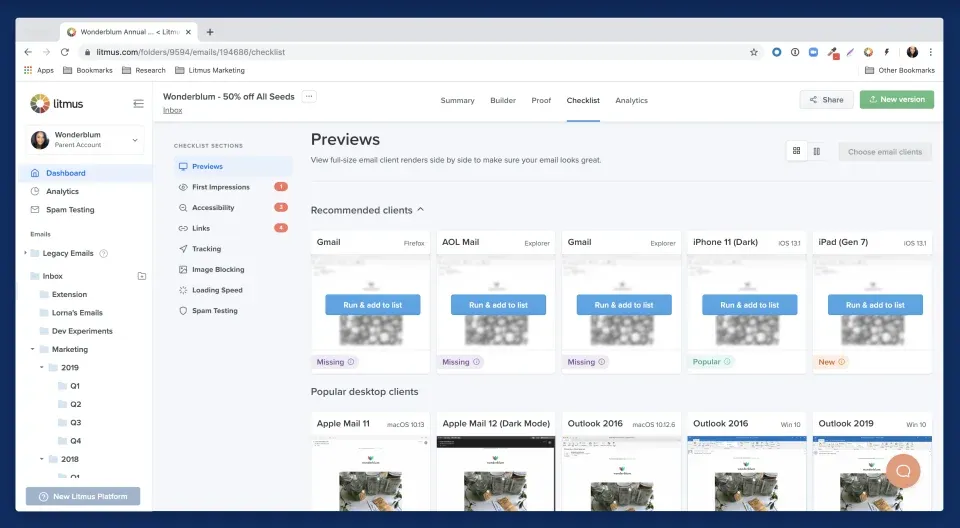The height and width of the screenshot is (528, 960).
Task: Bookmark page with the star icon
Action: (x=754, y=52)
